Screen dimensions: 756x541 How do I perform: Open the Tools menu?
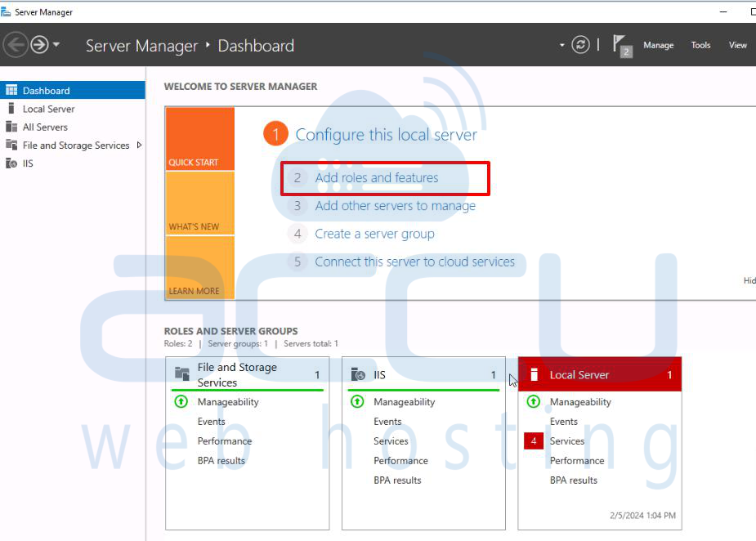click(700, 45)
